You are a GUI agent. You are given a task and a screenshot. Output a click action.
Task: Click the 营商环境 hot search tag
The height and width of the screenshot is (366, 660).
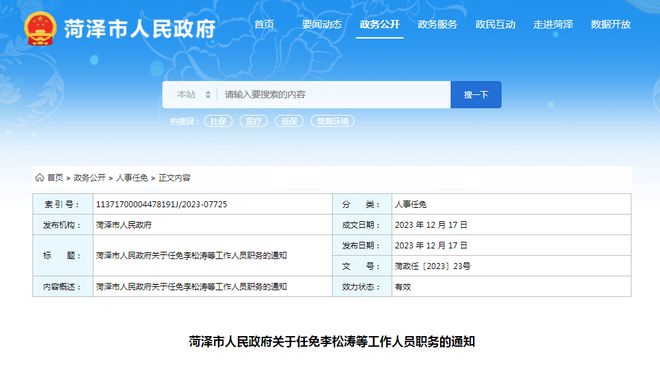333,121
